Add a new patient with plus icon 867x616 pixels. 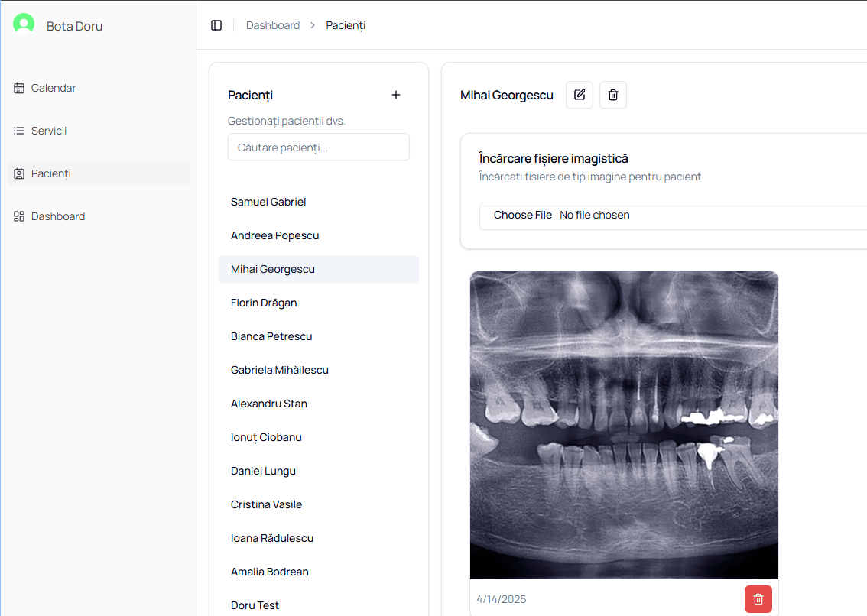click(x=396, y=95)
